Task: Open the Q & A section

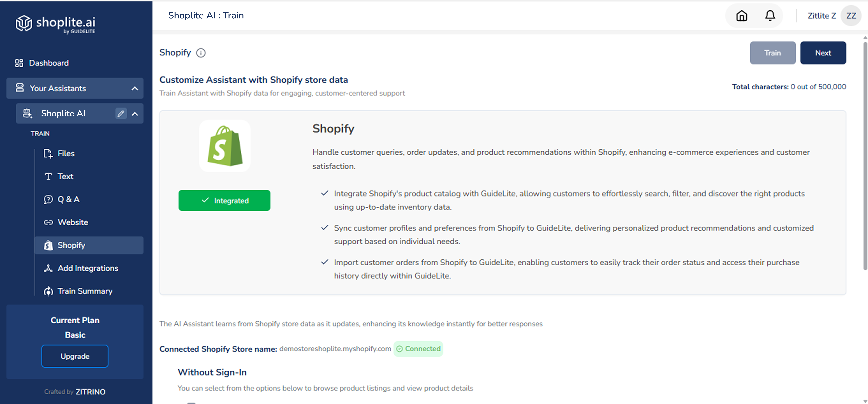Action: click(x=68, y=199)
